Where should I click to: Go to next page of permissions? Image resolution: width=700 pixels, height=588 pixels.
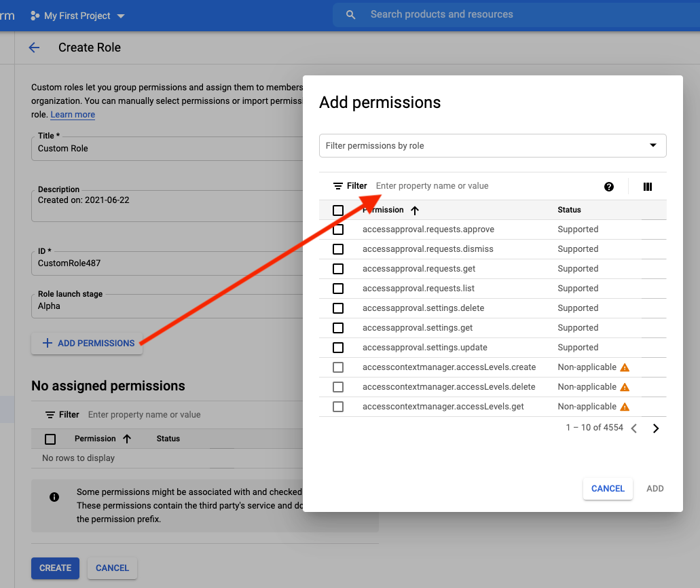pos(656,428)
